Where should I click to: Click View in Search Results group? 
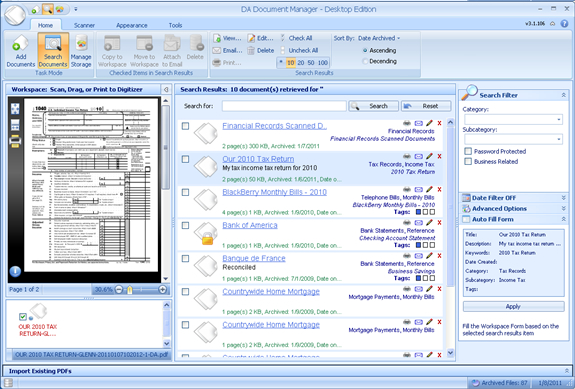coord(228,38)
